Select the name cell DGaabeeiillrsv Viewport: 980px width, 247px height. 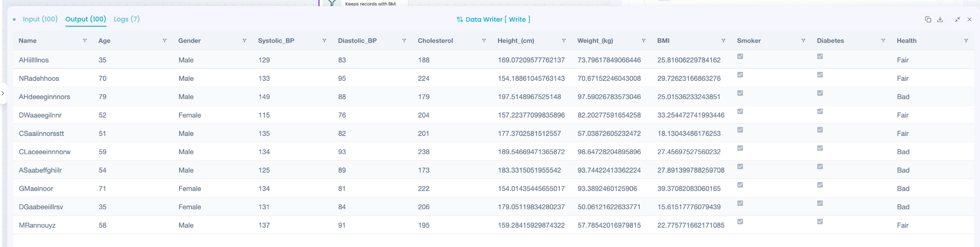pyautogui.click(x=41, y=207)
